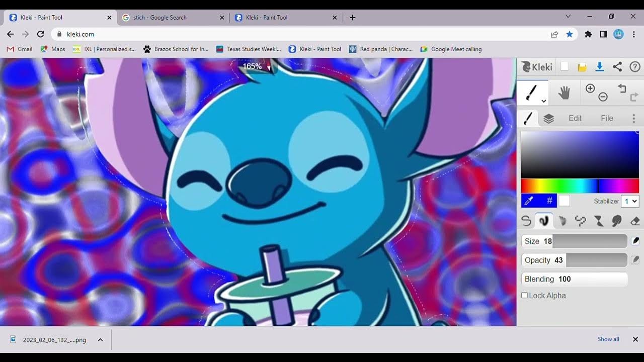
Task: Select the Hand pan tool
Action: 564,93
